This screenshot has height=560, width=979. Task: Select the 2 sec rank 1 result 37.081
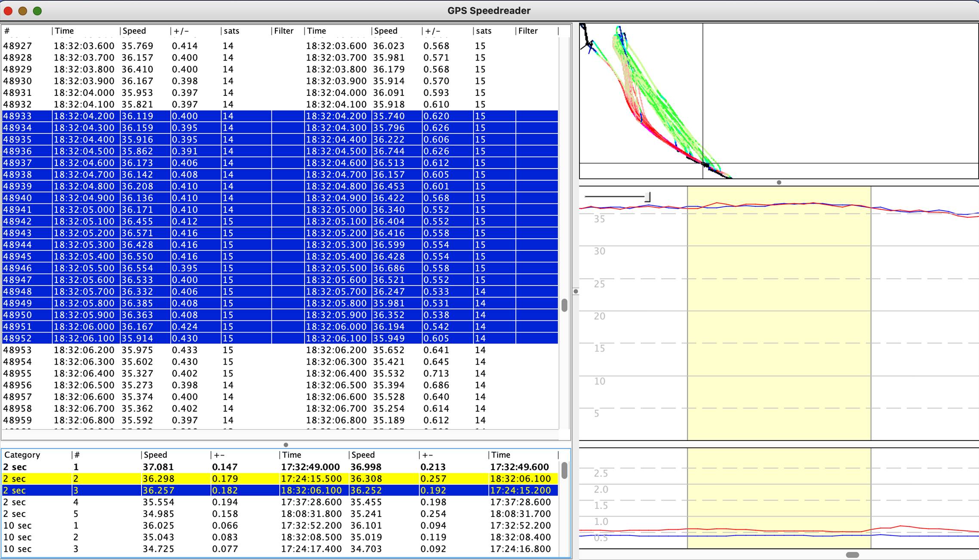[x=158, y=467]
